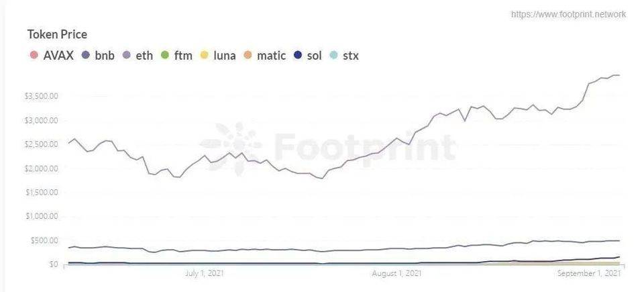Click the Token Price chart title

57,34
